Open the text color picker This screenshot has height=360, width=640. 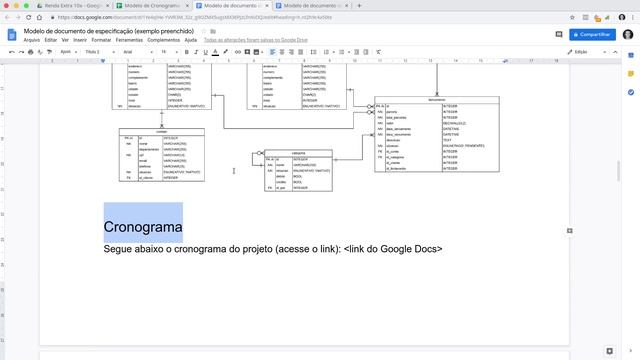215,52
